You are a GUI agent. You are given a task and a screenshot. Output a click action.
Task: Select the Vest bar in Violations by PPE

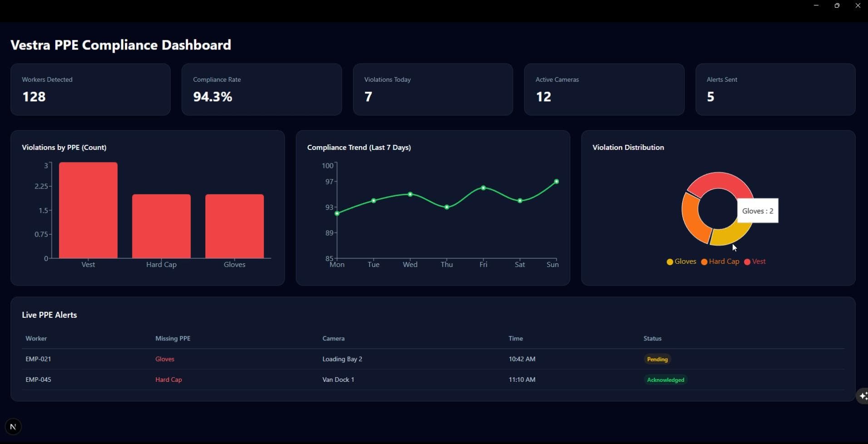click(x=88, y=210)
